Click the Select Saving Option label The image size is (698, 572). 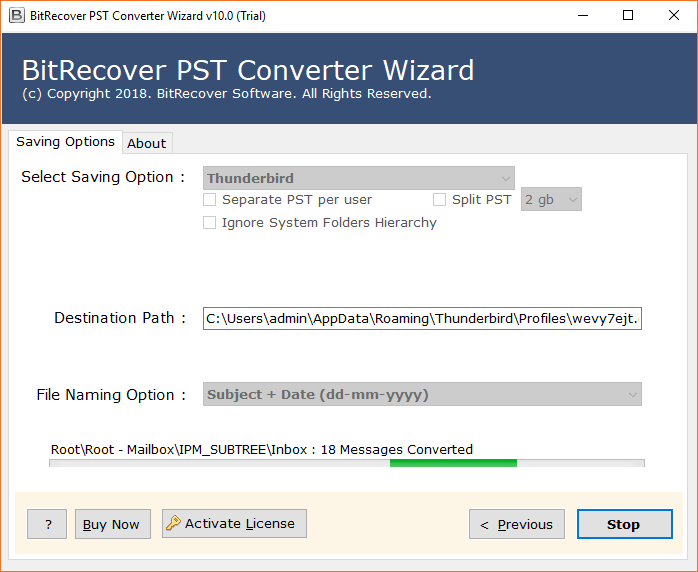tap(103, 177)
